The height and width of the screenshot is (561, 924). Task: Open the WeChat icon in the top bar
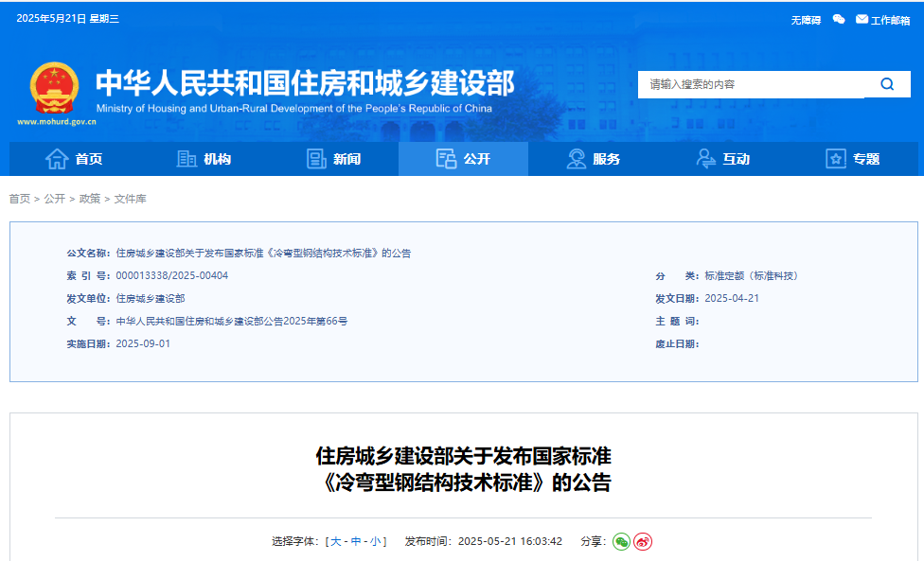[839, 20]
